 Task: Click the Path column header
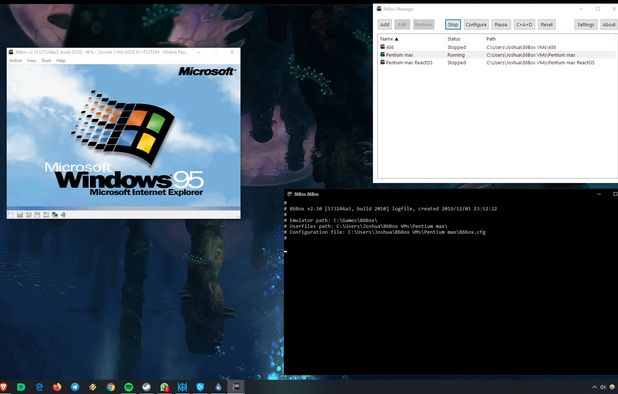point(491,39)
